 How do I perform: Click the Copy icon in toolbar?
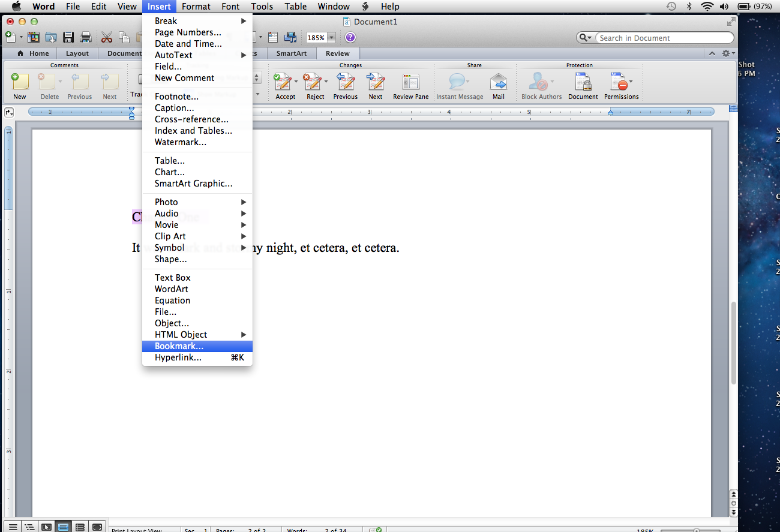[124, 37]
